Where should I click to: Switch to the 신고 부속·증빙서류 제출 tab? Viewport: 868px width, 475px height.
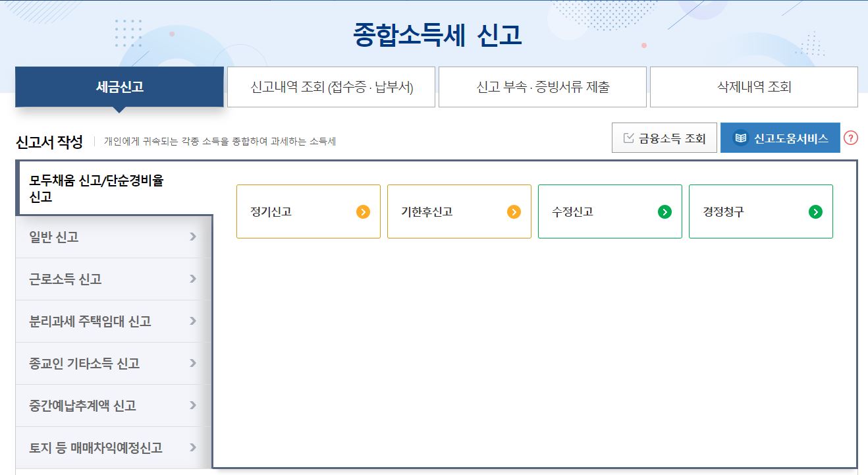pos(543,86)
